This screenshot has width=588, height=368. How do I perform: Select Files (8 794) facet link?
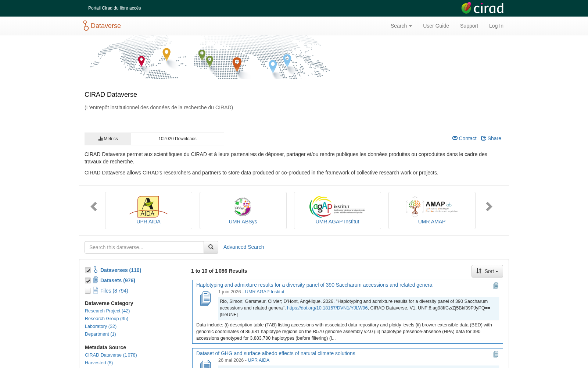[114, 291]
